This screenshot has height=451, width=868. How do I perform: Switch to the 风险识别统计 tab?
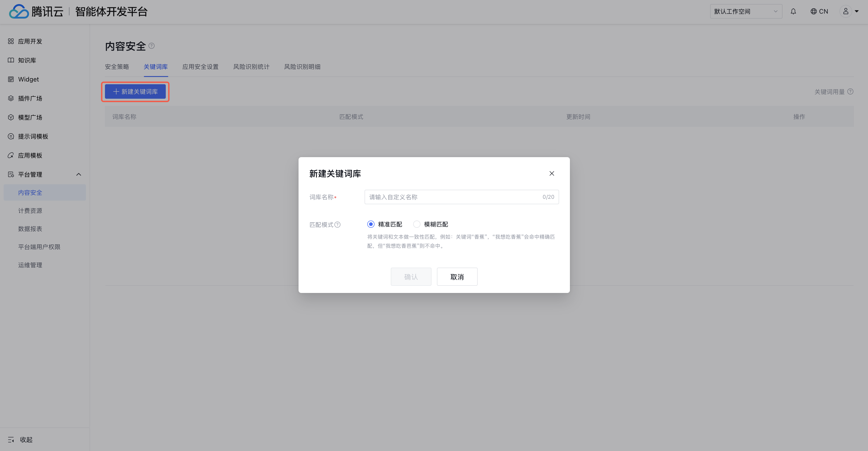click(x=251, y=67)
